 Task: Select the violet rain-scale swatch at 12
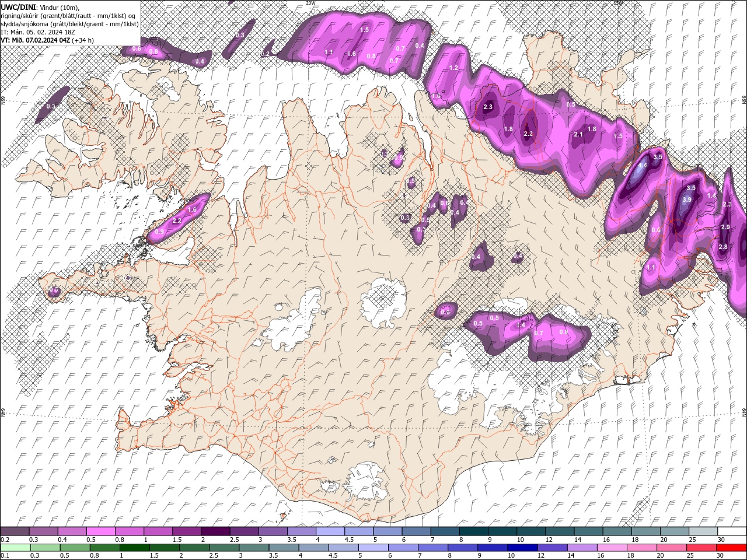551,548
